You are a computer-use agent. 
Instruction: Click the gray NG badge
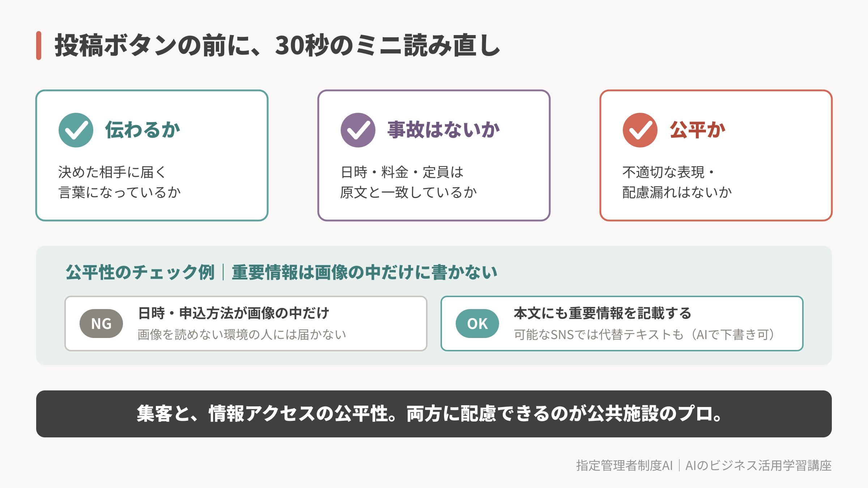101,324
